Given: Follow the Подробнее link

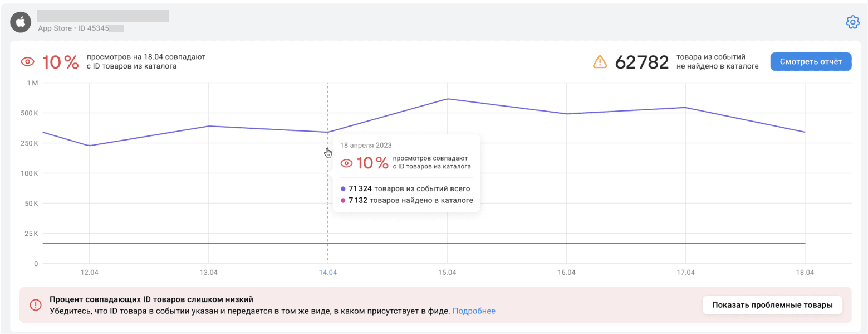Looking at the screenshot, I should (474, 311).
